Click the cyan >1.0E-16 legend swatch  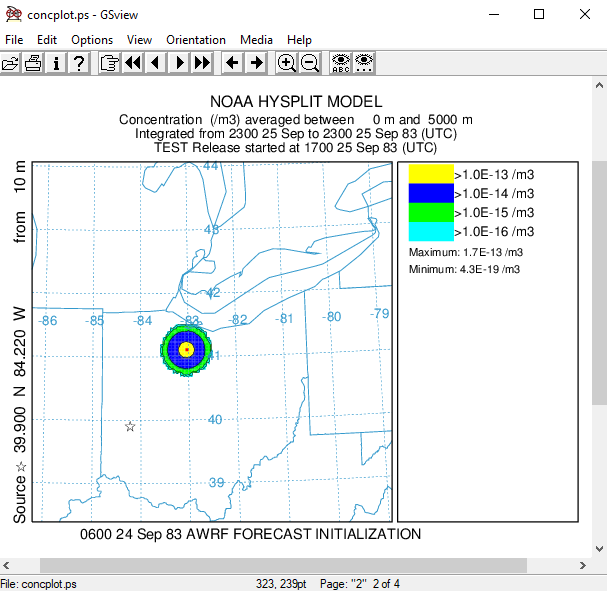pos(431,231)
